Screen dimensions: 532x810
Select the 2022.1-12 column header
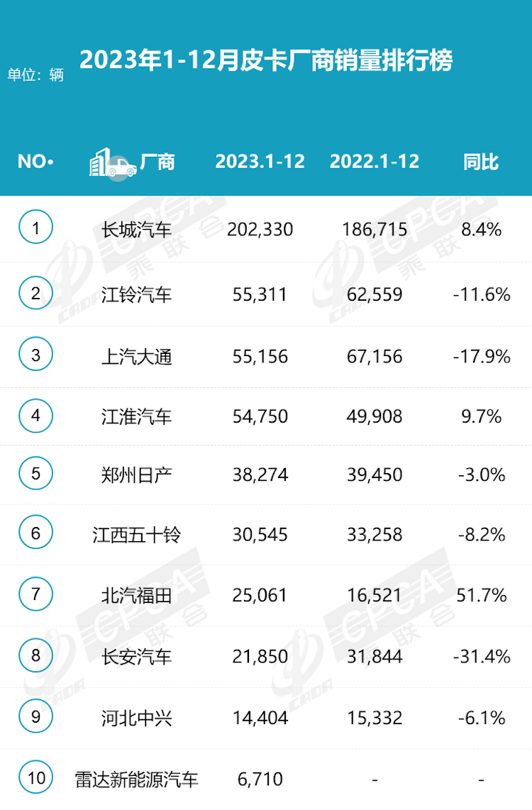[375, 162]
